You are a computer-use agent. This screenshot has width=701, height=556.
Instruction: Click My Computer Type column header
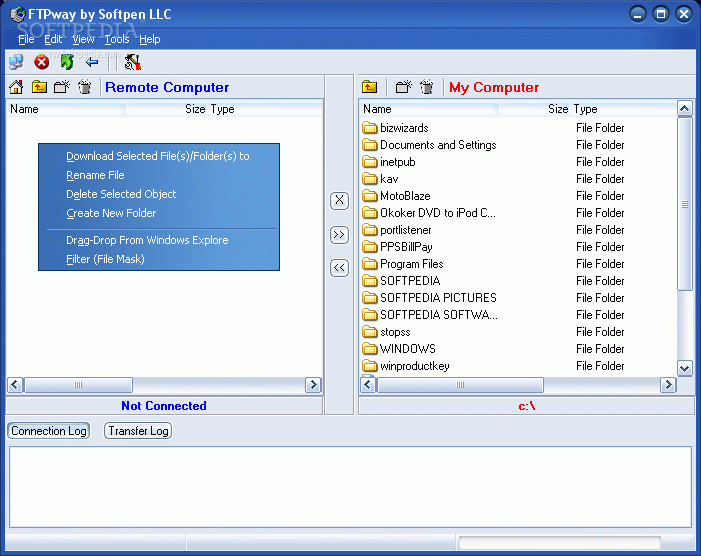[624, 109]
